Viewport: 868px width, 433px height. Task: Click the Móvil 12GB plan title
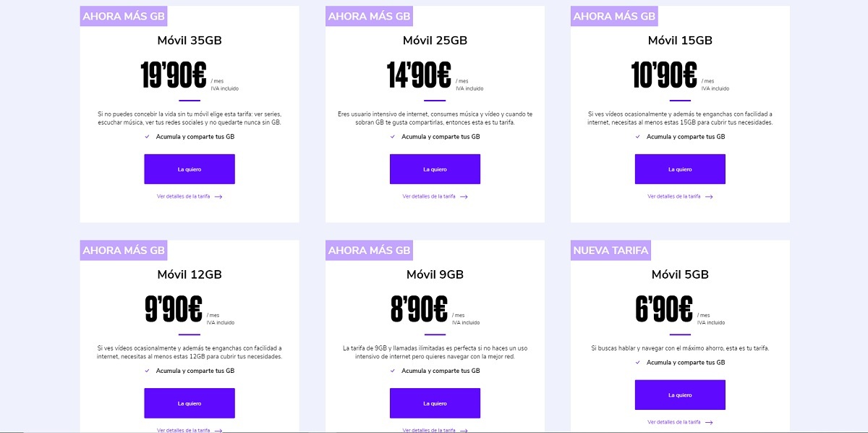pyautogui.click(x=190, y=274)
